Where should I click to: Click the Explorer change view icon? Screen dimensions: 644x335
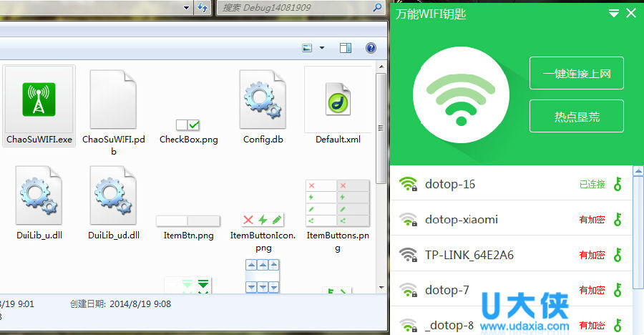[307, 48]
